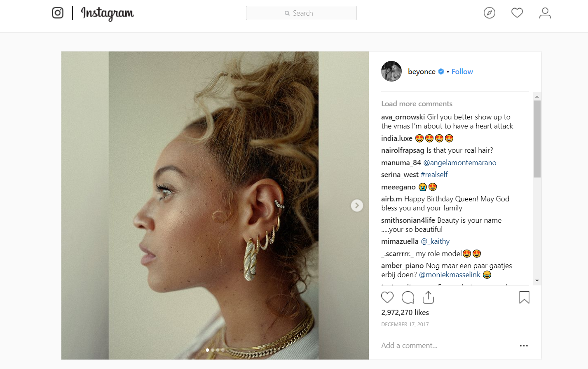Click the comments scrollbar up arrow
The image size is (588, 369).
[x=537, y=96]
